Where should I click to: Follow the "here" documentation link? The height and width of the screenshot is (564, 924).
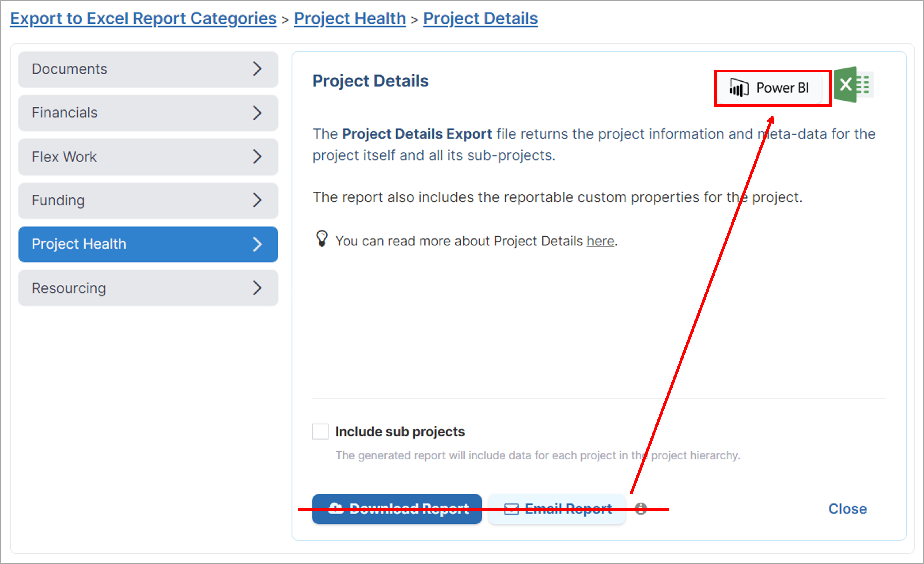click(x=600, y=241)
